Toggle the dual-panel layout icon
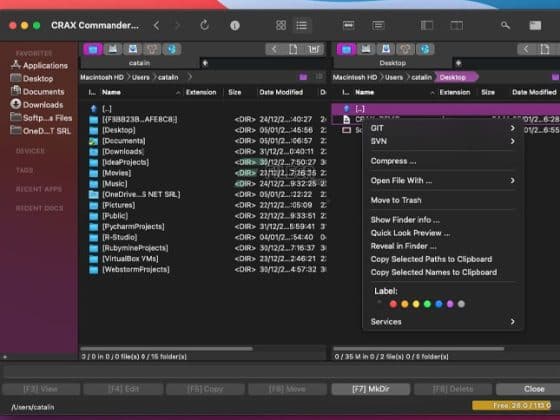 (x=456, y=25)
